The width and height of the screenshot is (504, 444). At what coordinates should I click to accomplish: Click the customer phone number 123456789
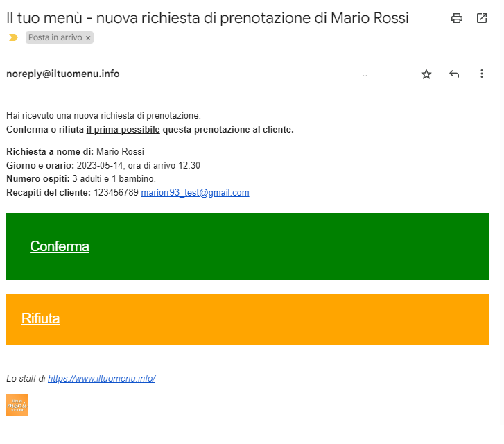point(116,193)
